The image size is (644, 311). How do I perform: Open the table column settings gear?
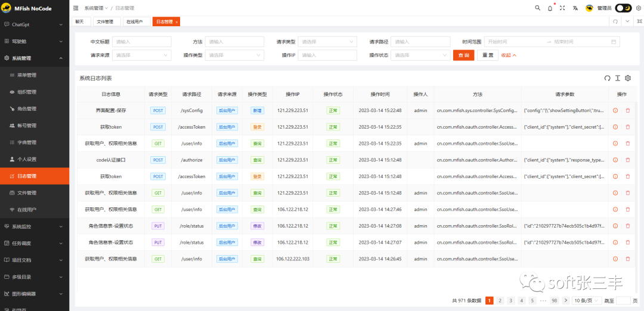pos(627,78)
